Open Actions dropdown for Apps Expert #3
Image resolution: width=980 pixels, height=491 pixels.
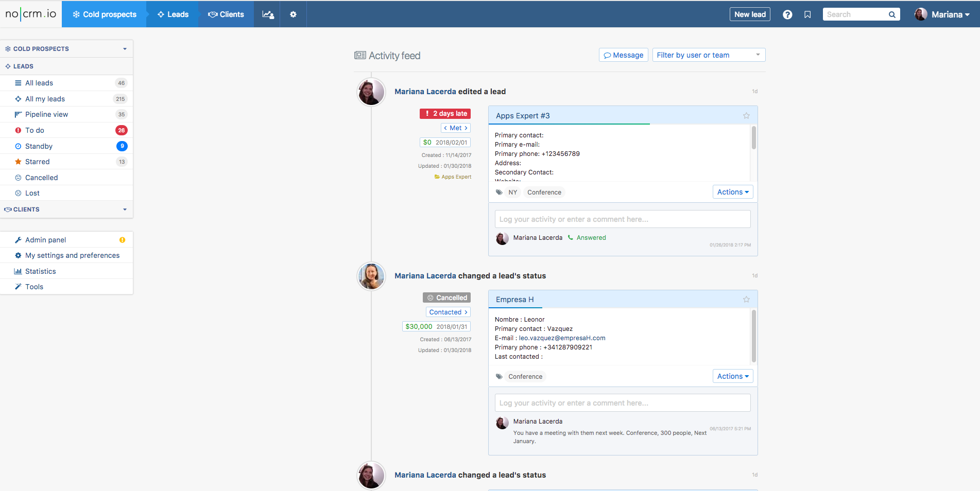click(x=732, y=192)
